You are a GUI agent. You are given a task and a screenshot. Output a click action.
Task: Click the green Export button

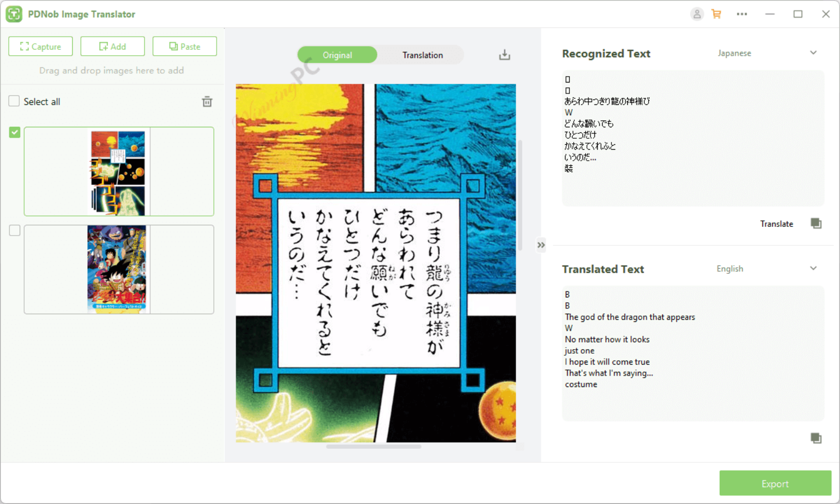[775, 483]
